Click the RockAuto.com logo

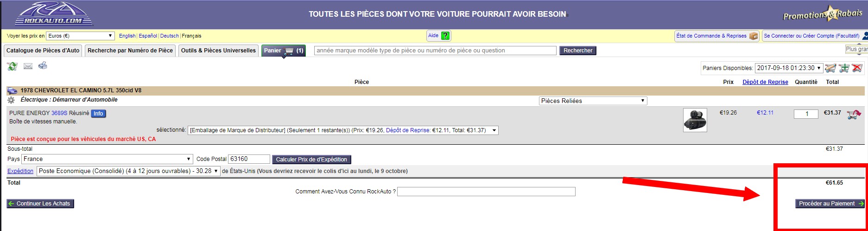pos(54,14)
